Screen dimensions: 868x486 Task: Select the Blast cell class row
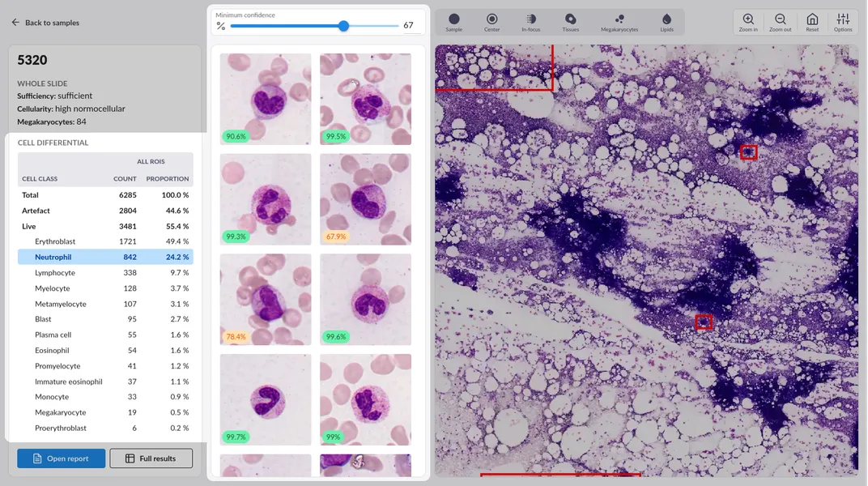105,319
